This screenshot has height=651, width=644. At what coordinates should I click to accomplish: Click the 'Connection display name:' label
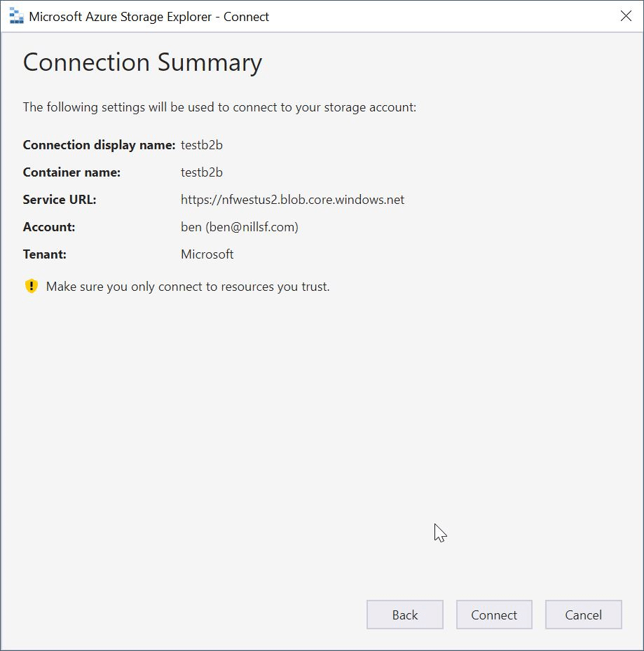point(100,145)
